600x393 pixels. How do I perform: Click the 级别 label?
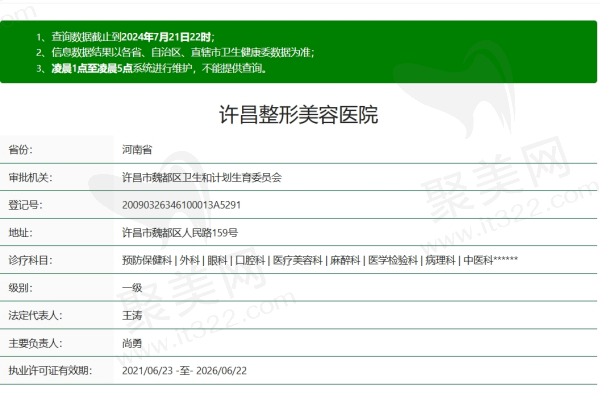coord(21,288)
